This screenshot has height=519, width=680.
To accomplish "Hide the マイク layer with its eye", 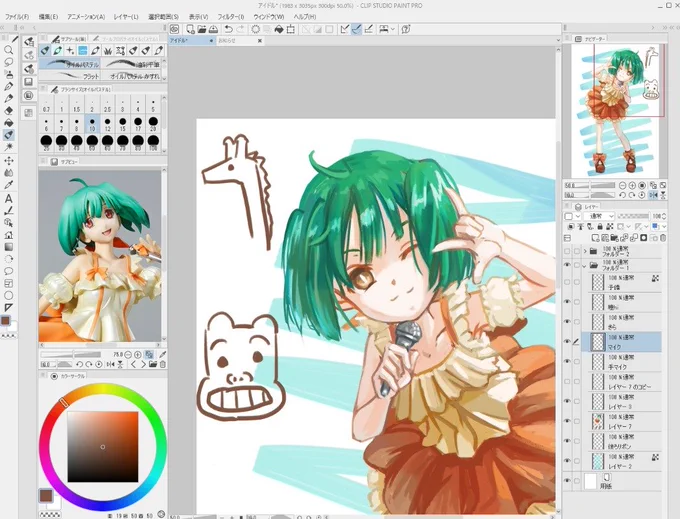I will (x=567, y=342).
